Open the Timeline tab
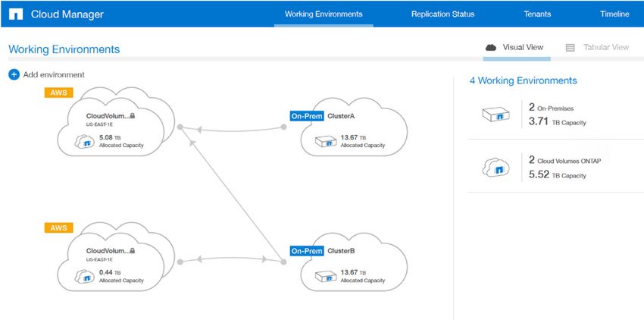The width and height of the screenshot is (644, 320). click(x=614, y=14)
